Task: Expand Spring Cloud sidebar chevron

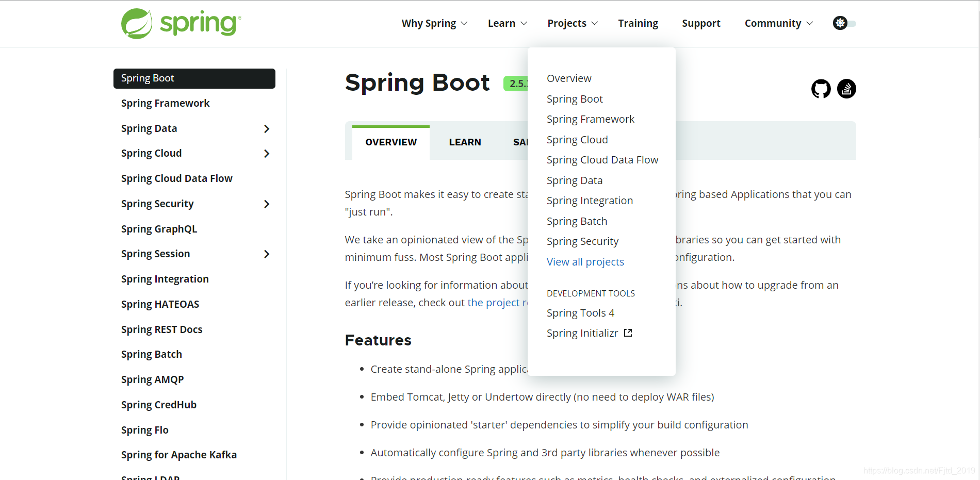Action: 267,154
